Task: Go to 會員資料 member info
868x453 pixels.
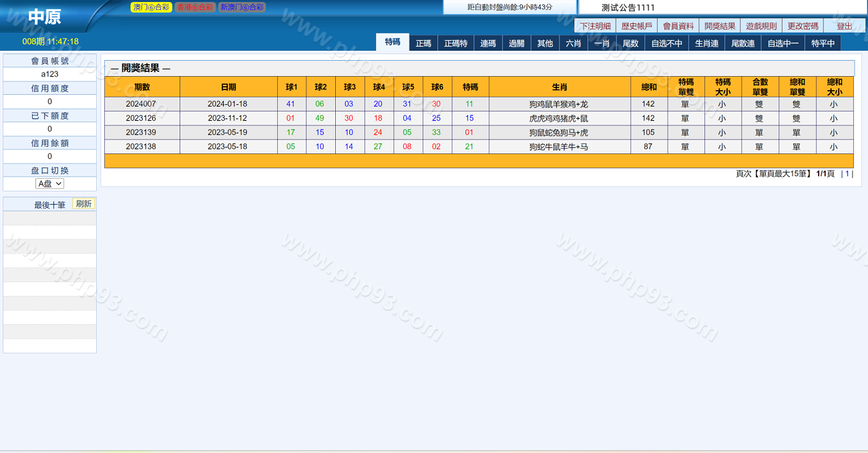Action: (678, 26)
